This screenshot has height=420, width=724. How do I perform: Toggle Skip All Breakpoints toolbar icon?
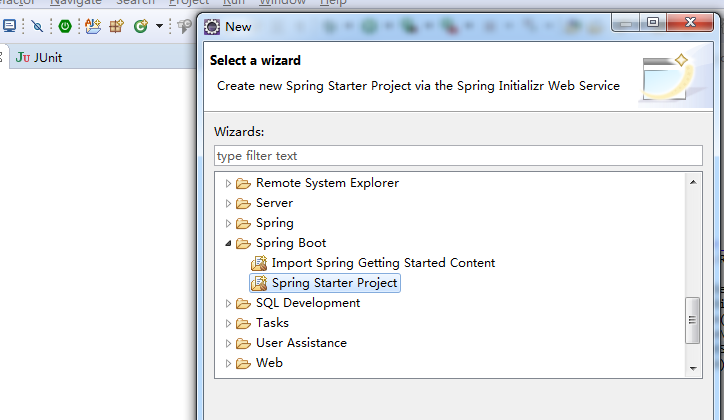[37, 26]
